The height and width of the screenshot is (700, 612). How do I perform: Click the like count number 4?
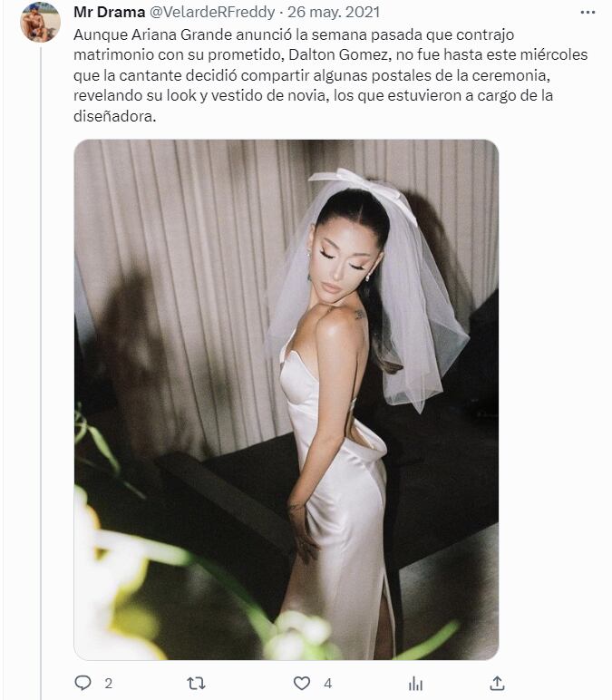point(327,684)
